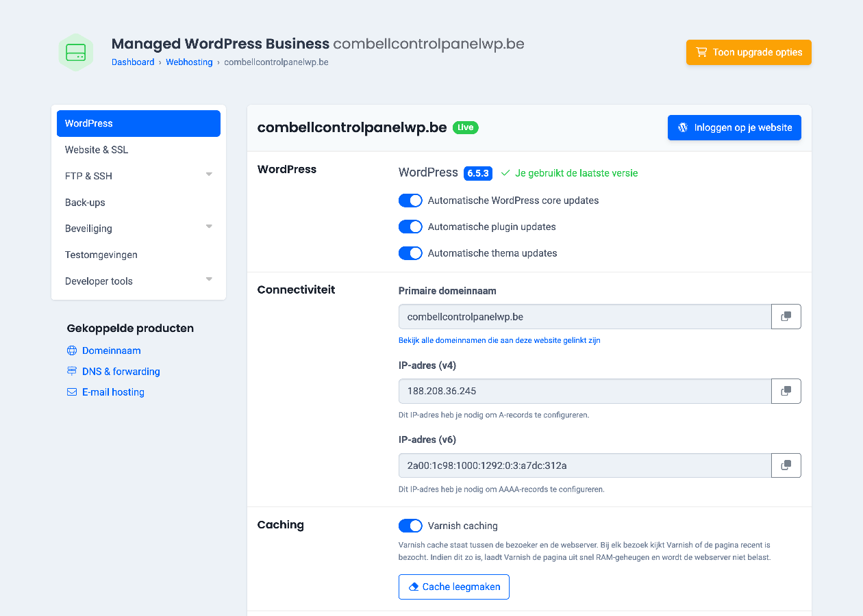Click the 6.5.3 version badge
863x616 pixels.
(478, 173)
